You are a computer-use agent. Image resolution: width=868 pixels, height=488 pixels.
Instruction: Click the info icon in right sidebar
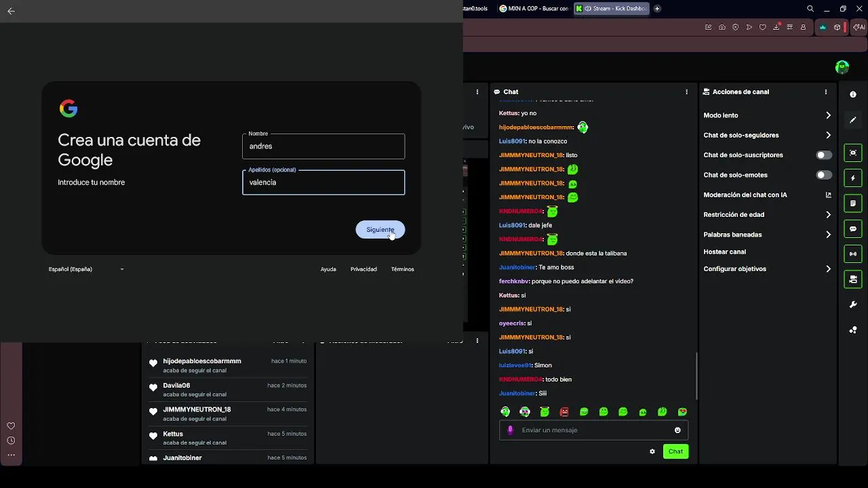pyautogui.click(x=853, y=94)
